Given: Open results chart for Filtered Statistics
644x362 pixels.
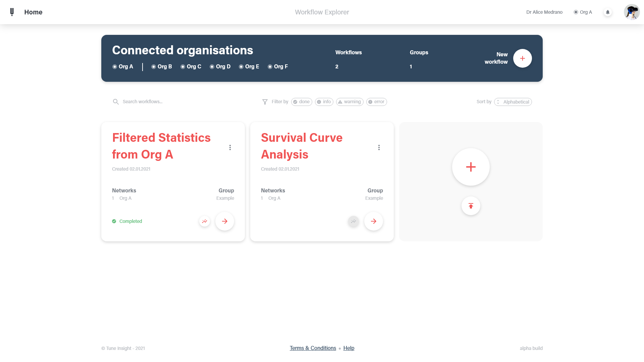Looking at the screenshot, I should pos(205,221).
